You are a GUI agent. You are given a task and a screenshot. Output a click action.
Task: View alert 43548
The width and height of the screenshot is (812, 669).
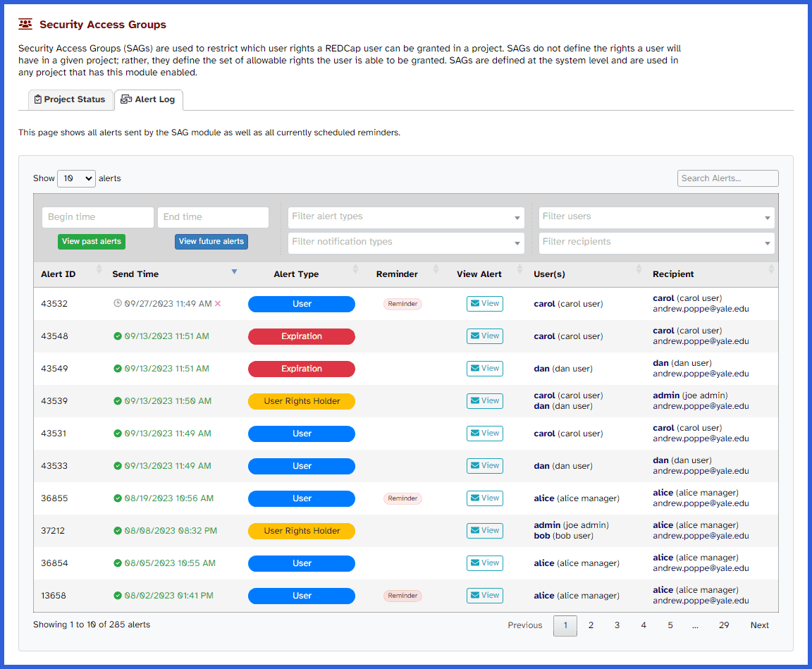485,336
